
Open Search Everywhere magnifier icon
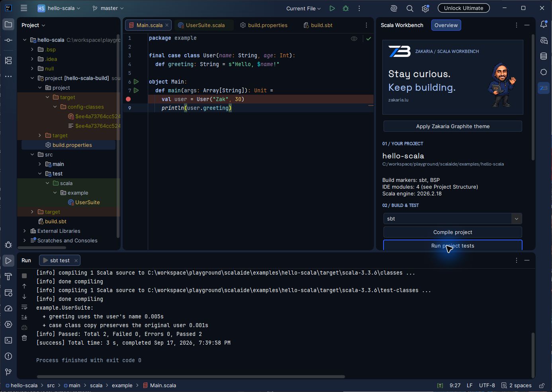410,8
